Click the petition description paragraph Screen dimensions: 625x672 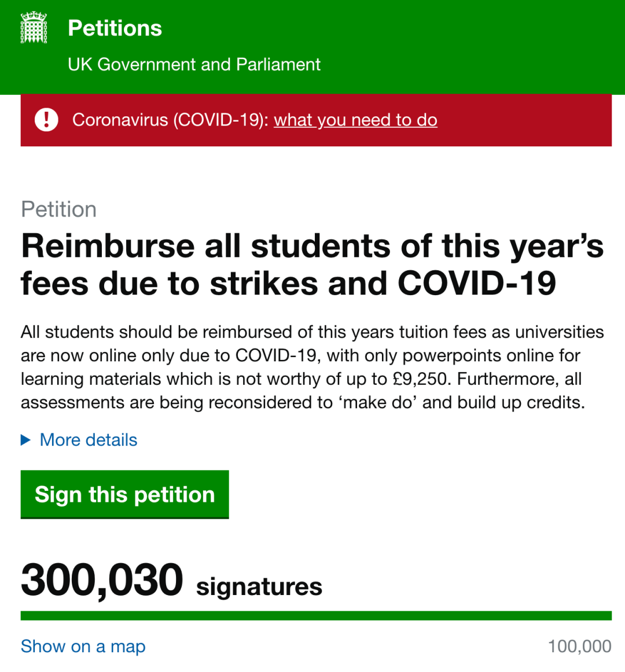click(312, 368)
